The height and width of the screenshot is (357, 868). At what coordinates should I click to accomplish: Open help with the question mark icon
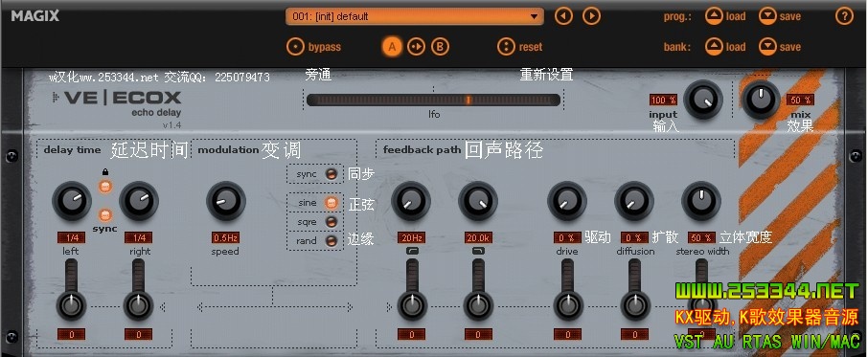[844, 16]
